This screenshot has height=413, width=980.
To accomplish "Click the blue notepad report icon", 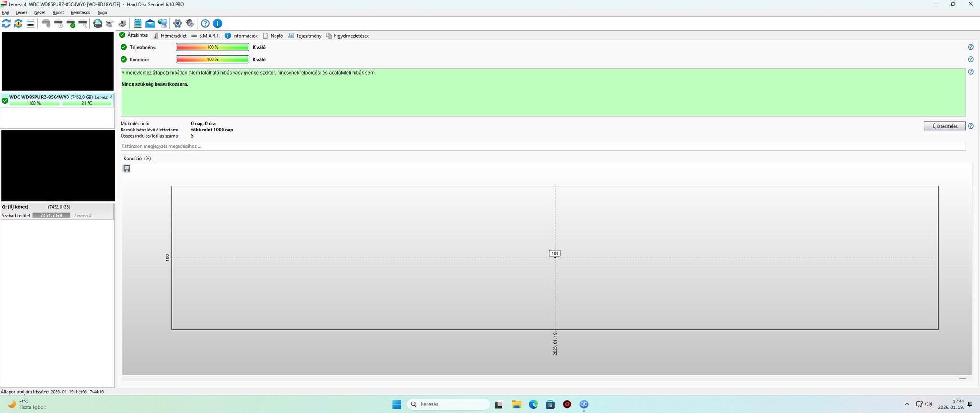I will point(138,23).
